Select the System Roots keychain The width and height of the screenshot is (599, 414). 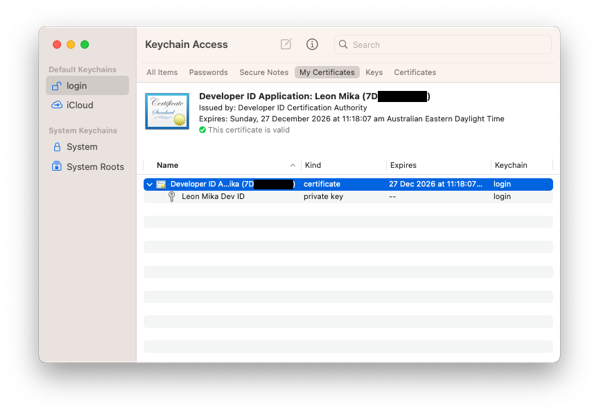tap(87, 167)
